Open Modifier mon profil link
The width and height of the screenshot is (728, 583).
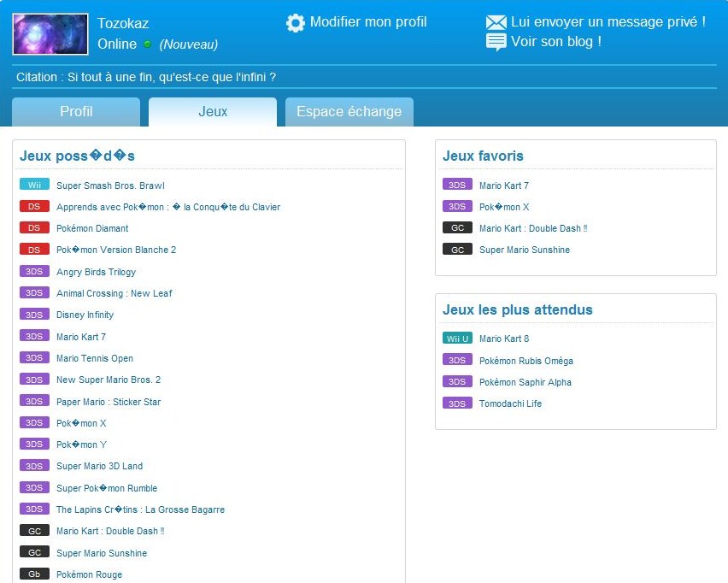click(368, 22)
